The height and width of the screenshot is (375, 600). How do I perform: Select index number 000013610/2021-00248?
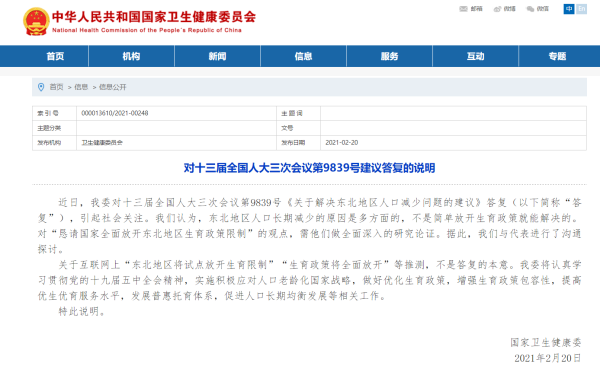click(x=115, y=113)
